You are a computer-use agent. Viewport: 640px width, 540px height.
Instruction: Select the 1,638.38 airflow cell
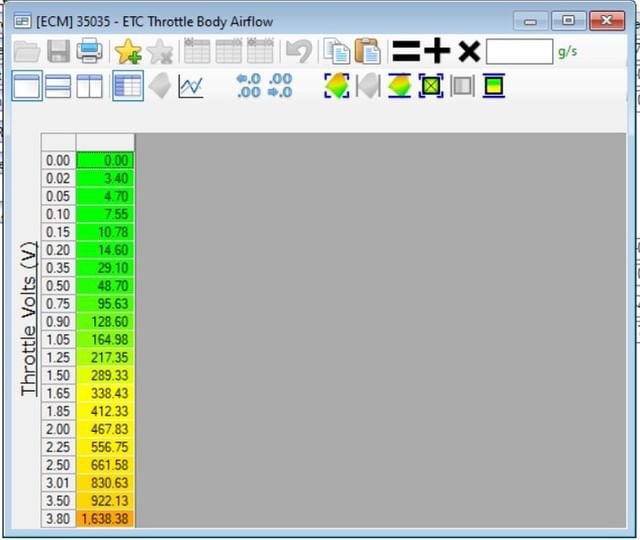pos(105,519)
